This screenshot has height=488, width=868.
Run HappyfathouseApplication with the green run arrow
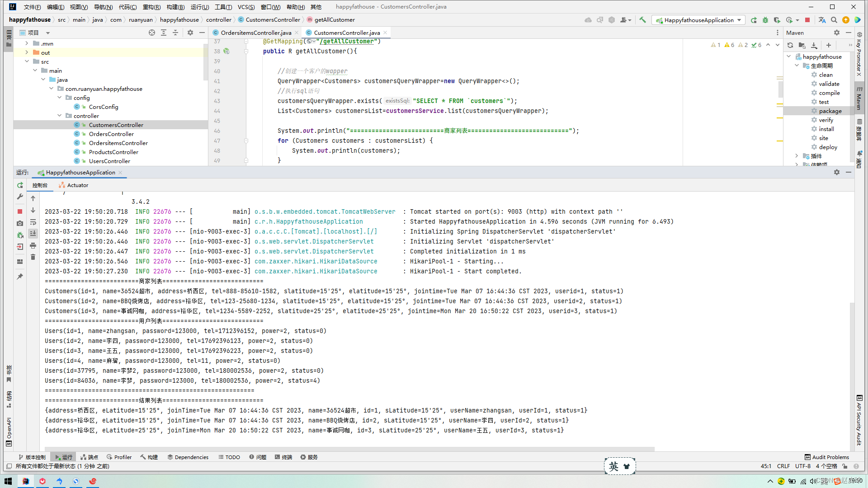coord(754,20)
